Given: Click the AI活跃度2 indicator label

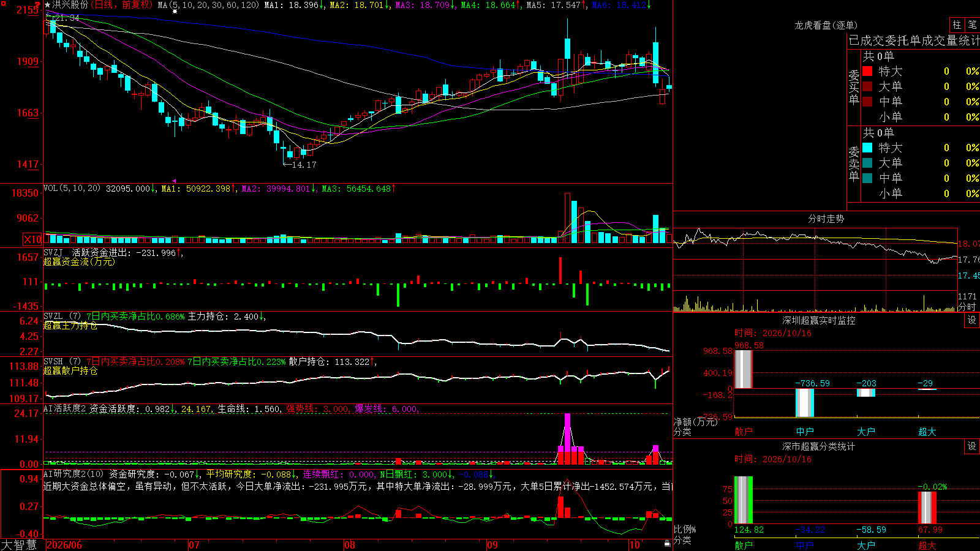Looking at the screenshot, I should pyautogui.click(x=65, y=408).
